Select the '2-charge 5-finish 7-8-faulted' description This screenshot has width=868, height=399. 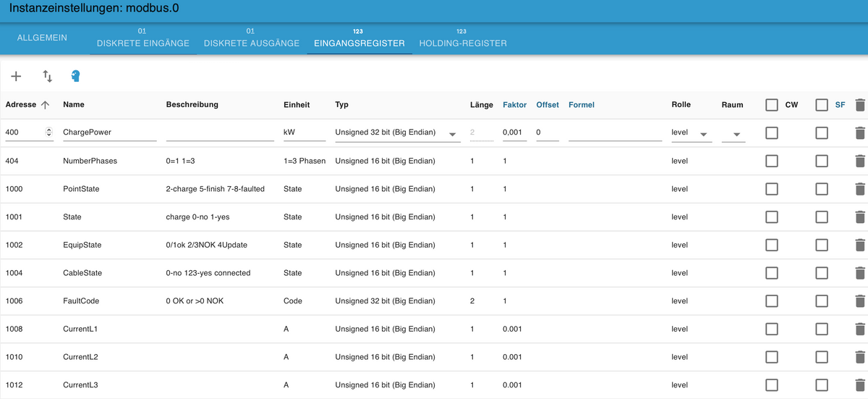click(x=215, y=189)
